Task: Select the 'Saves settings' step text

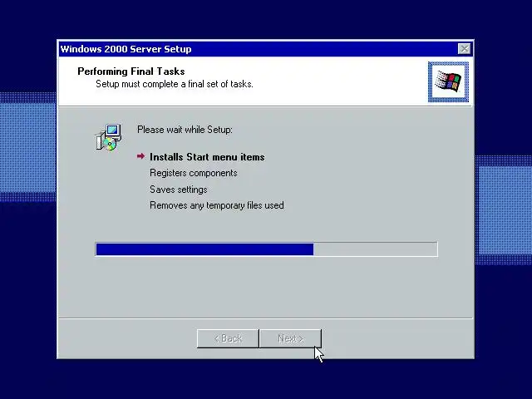Action: click(179, 190)
